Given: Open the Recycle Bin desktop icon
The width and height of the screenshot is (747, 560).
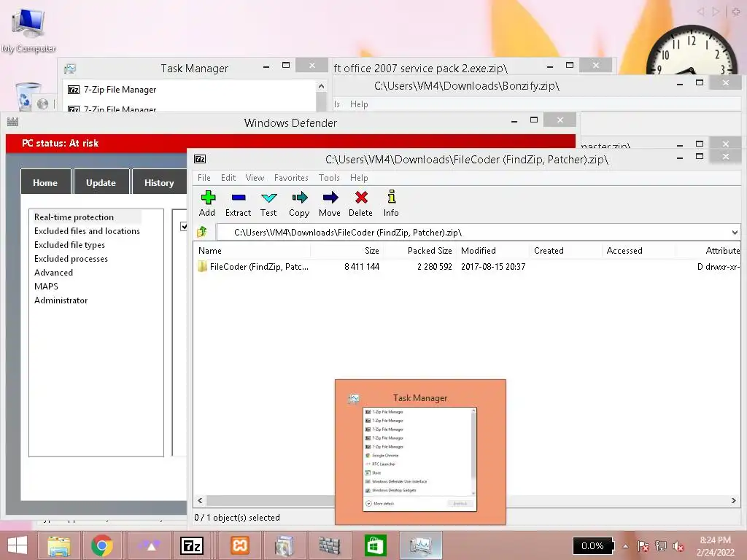Looking at the screenshot, I should pyautogui.click(x=27, y=97).
